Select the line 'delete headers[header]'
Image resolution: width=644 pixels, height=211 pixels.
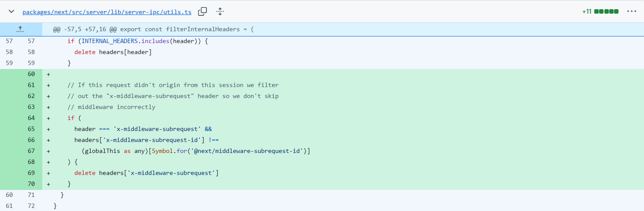click(113, 52)
